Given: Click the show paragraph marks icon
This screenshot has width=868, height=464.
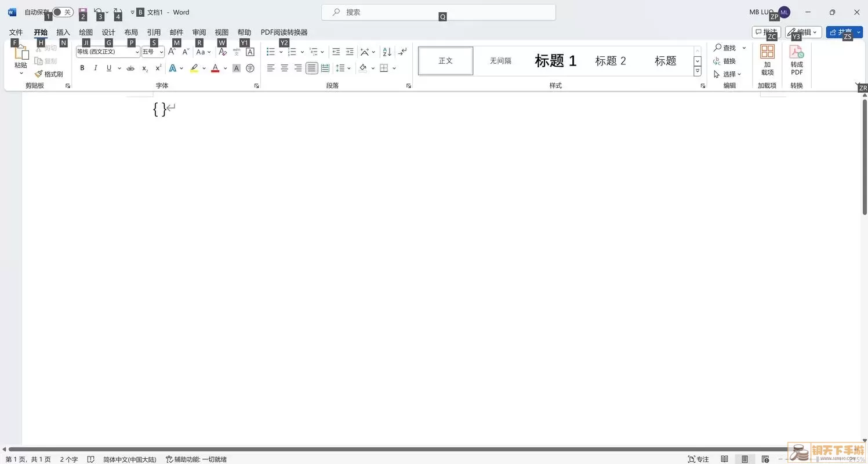Looking at the screenshot, I should click(402, 52).
